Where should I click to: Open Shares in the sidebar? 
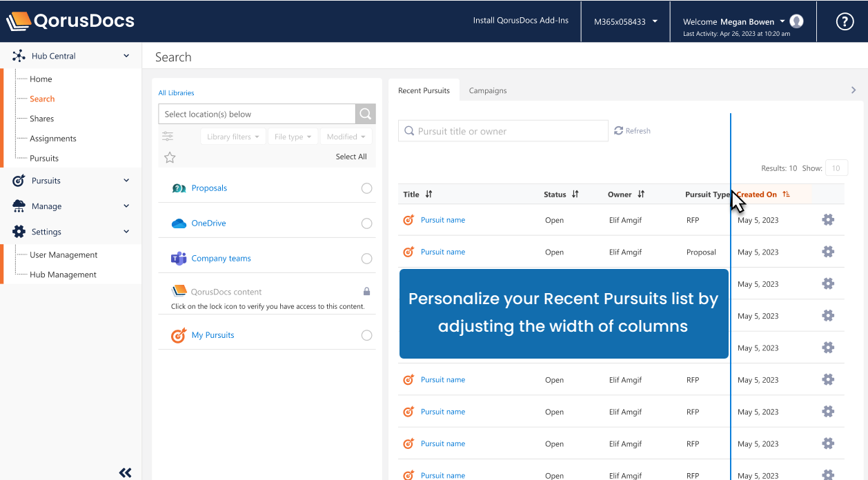pos(41,119)
